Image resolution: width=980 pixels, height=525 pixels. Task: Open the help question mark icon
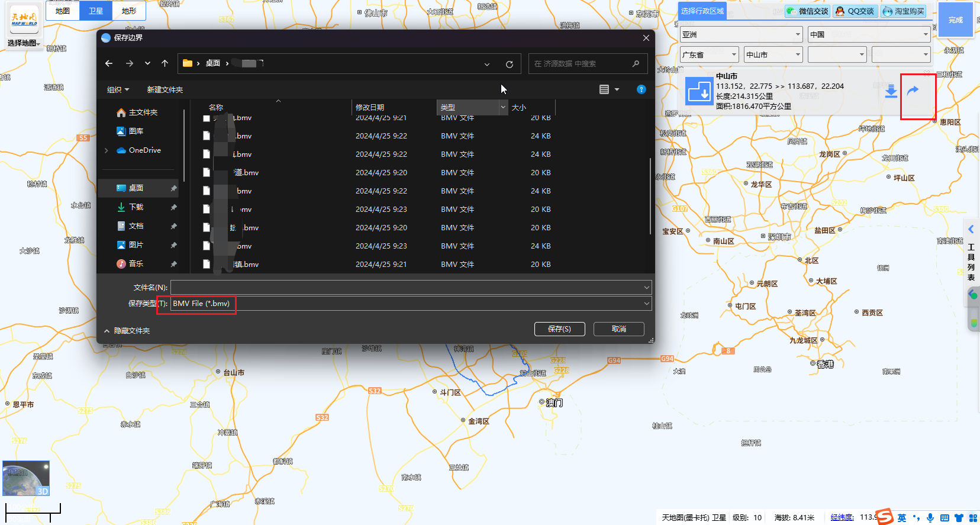click(641, 89)
